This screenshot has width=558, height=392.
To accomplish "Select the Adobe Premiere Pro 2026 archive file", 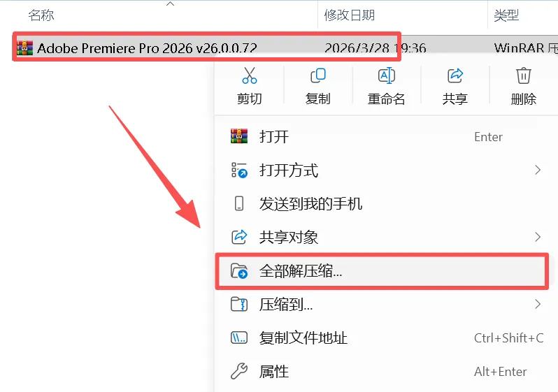I will (147, 48).
